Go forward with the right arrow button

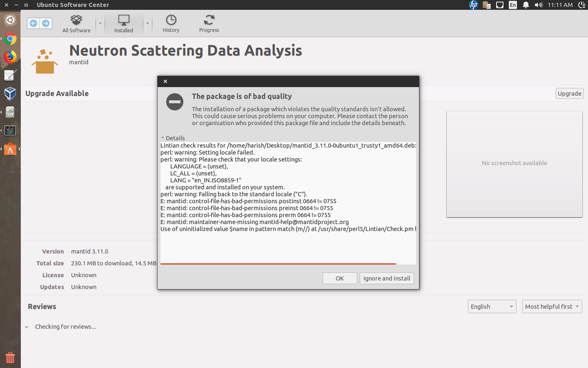[46, 23]
